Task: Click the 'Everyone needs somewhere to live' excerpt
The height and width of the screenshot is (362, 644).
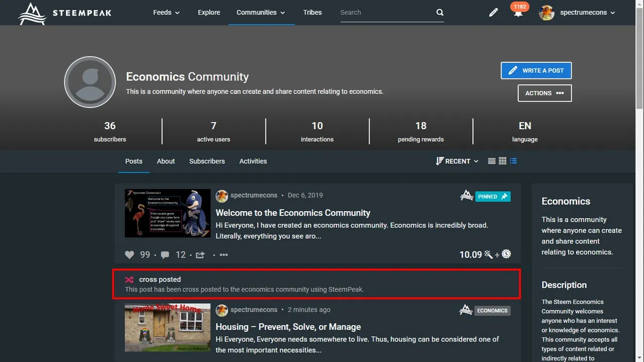Action: point(357,345)
